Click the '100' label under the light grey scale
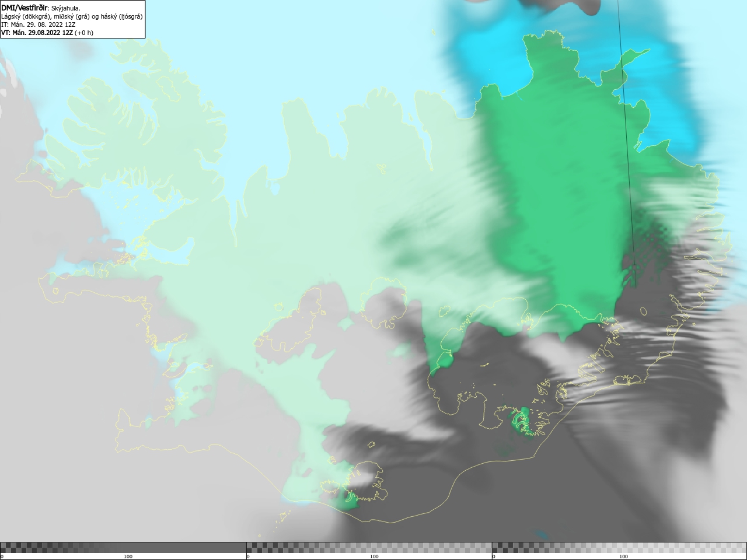 click(x=623, y=556)
